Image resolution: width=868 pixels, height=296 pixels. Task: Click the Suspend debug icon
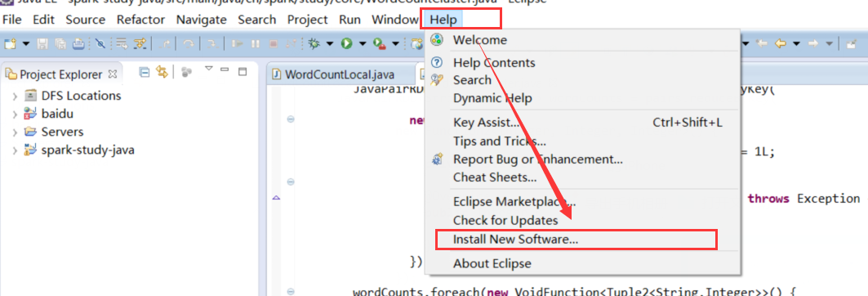point(256,44)
